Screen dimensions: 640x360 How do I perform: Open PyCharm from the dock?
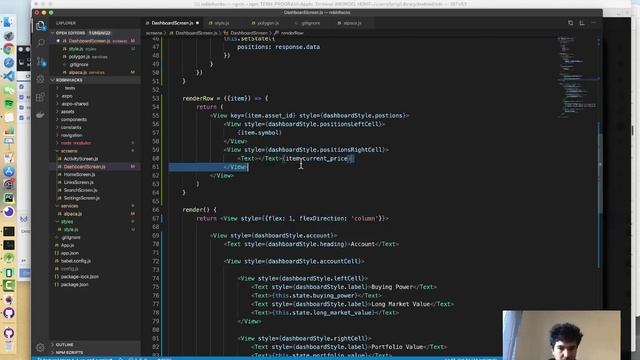9,198
